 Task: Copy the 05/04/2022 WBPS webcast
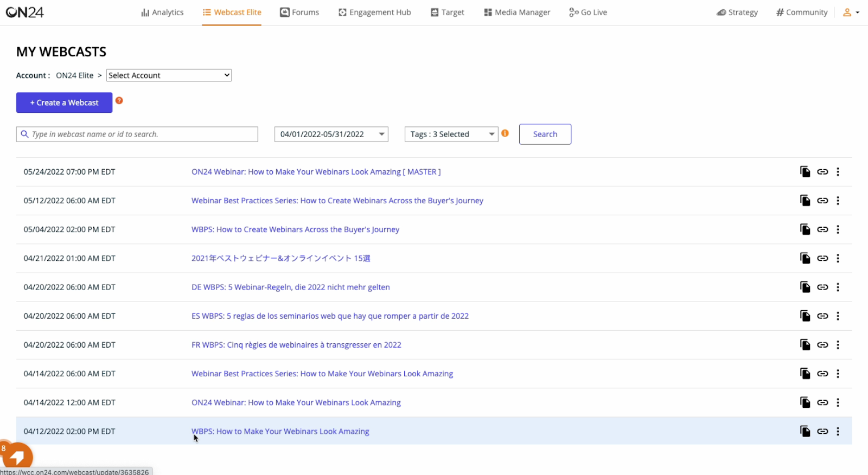[x=805, y=229]
